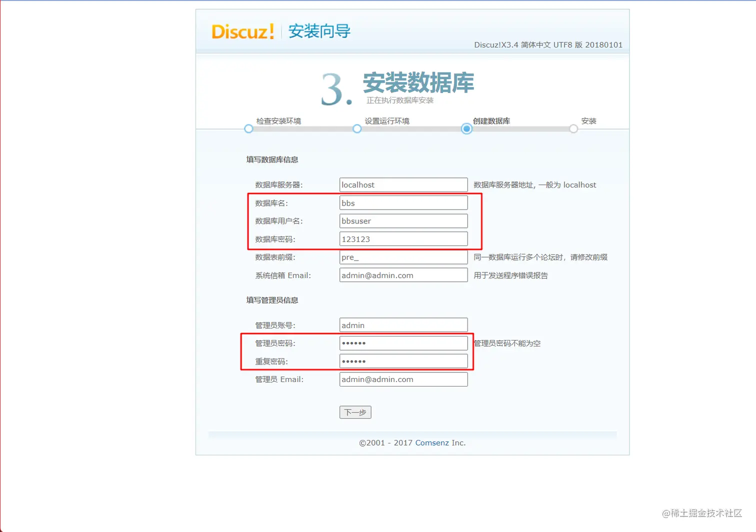
Task: Open the Comsenz link in footer
Action: tap(432, 443)
